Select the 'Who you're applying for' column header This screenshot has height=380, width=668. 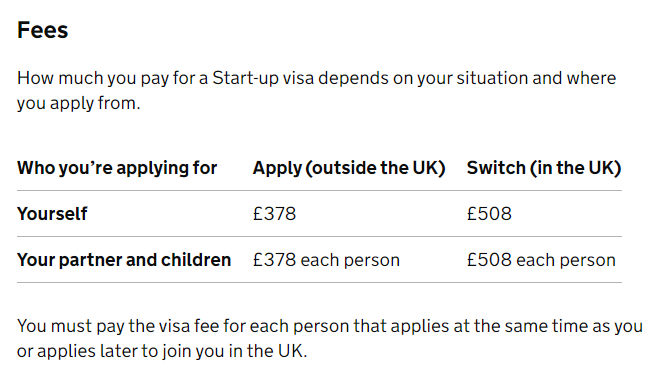click(x=117, y=168)
